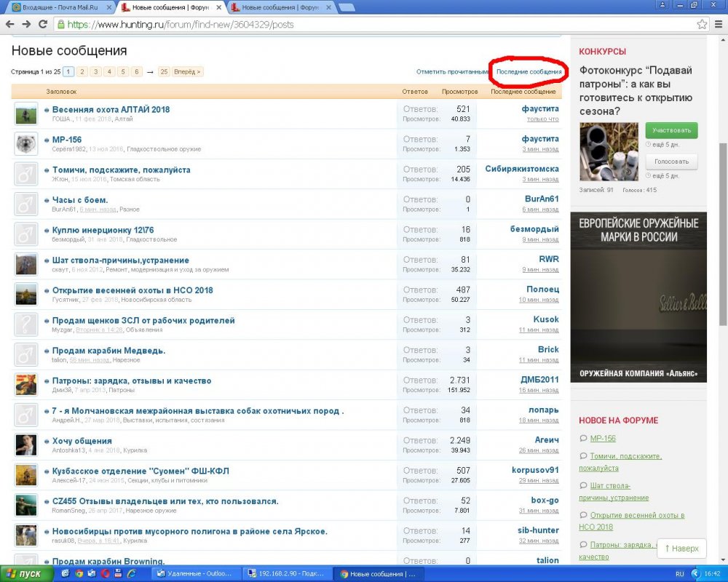The image size is (728, 582).
Task: Reload the page with the refresh icon
Action: tap(43, 23)
